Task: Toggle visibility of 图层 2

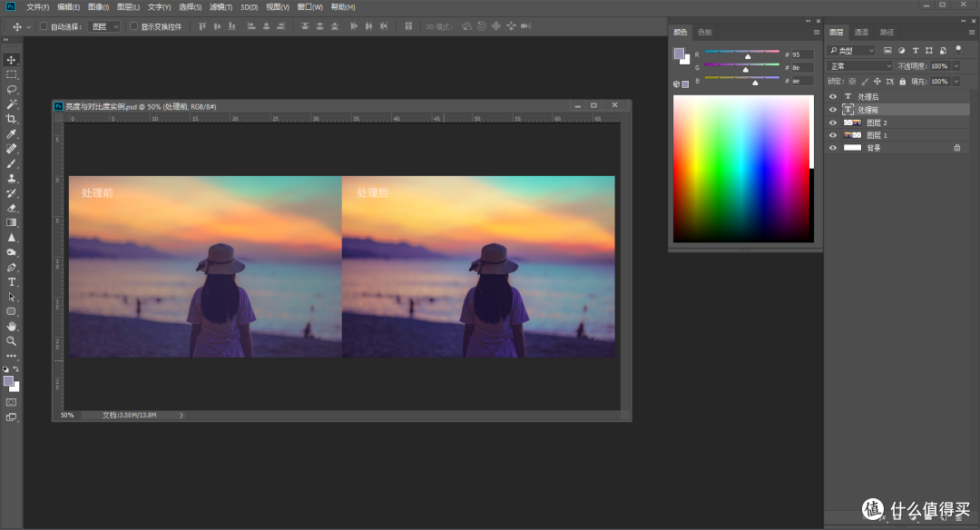Action: click(x=833, y=122)
